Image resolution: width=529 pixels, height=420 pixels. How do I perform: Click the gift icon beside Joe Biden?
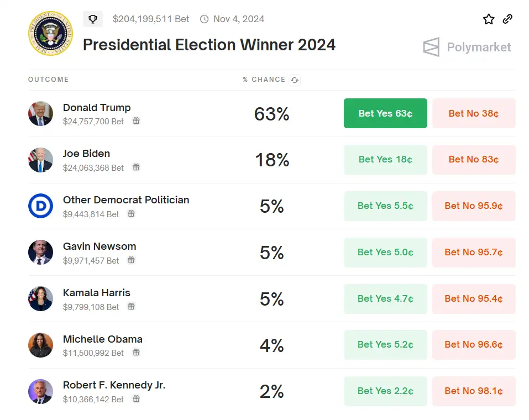(136, 167)
